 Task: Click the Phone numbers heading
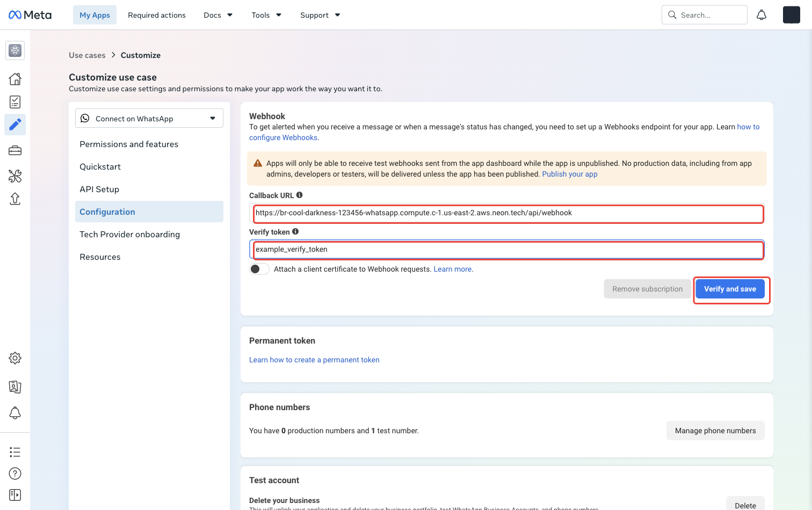coord(279,407)
